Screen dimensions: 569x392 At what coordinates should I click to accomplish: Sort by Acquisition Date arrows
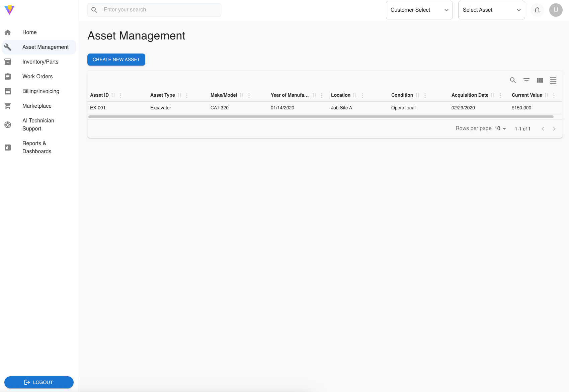coord(493,95)
